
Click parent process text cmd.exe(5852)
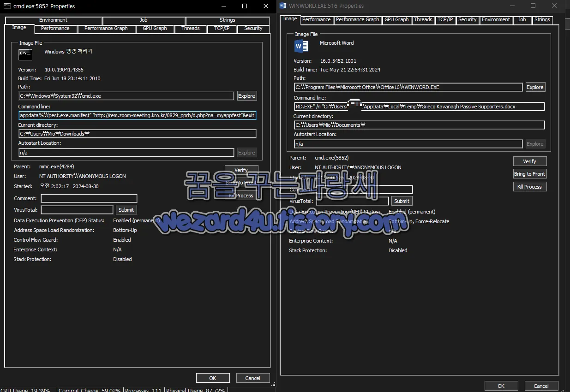331,158
